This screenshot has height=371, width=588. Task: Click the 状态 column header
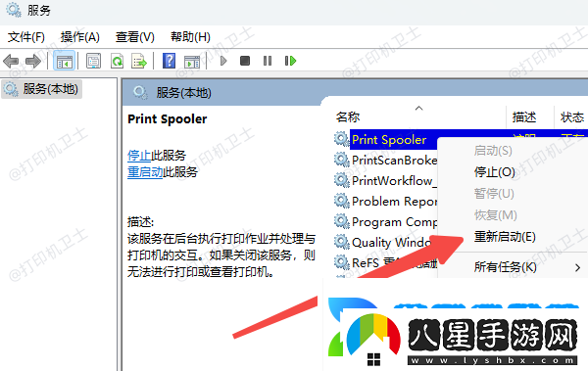click(x=571, y=117)
